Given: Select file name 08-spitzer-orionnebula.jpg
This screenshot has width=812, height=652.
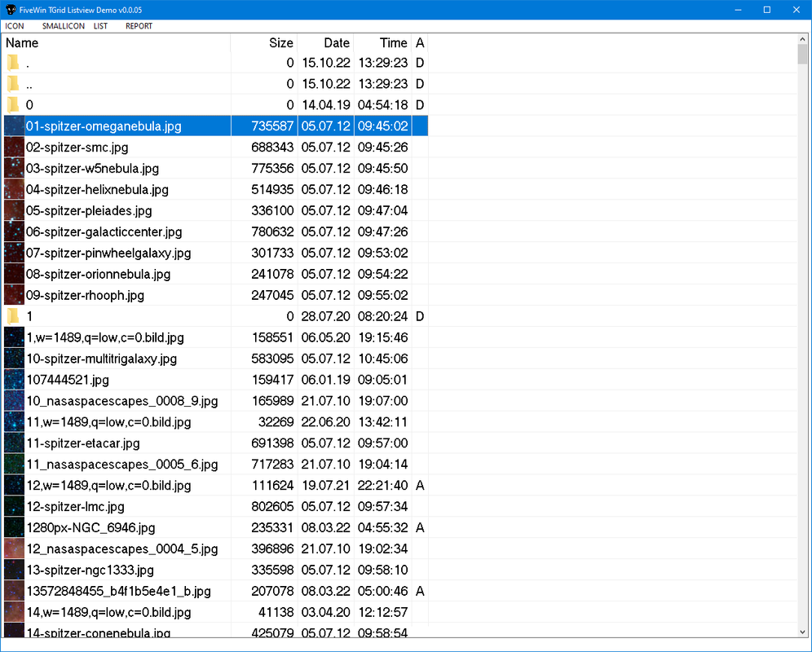Looking at the screenshot, I should tap(99, 275).
